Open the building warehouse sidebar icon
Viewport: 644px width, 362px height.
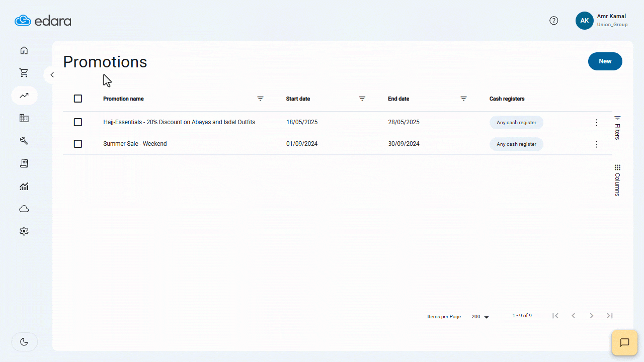[24, 118]
